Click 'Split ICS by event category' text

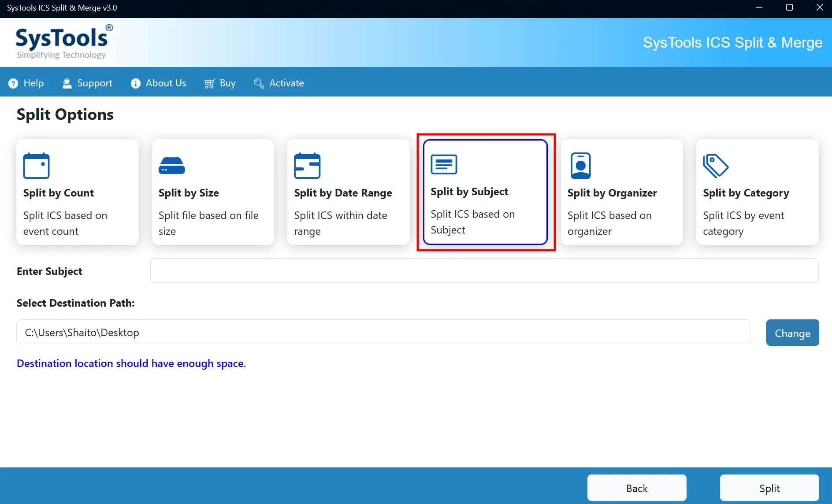(x=743, y=223)
